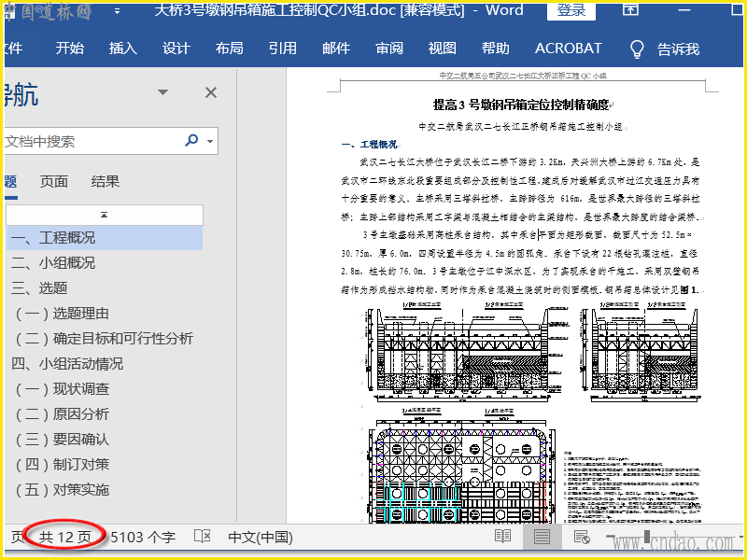Jump to (二)原因分析 heading
Viewport: 747px width, 560px height.
[63, 414]
